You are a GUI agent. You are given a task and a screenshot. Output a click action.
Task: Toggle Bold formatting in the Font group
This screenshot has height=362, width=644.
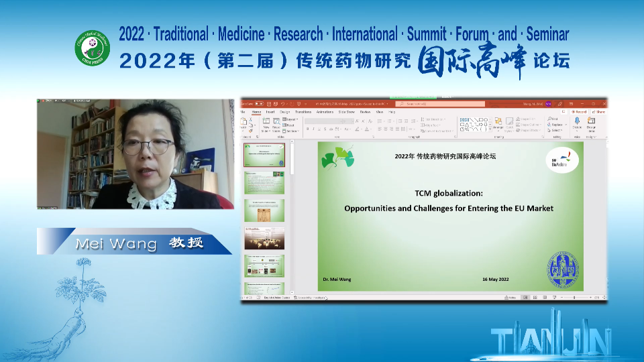click(x=307, y=129)
